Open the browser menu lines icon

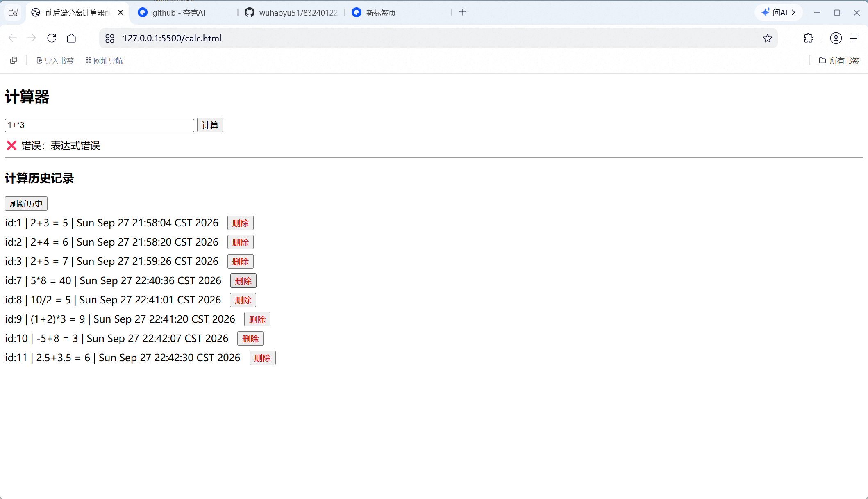tap(854, 38)
